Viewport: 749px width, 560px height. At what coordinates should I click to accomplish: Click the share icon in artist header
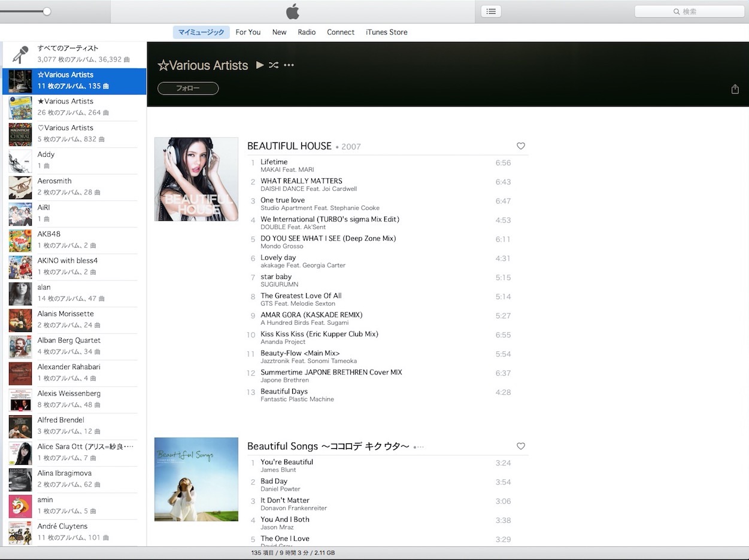point(735,89)
